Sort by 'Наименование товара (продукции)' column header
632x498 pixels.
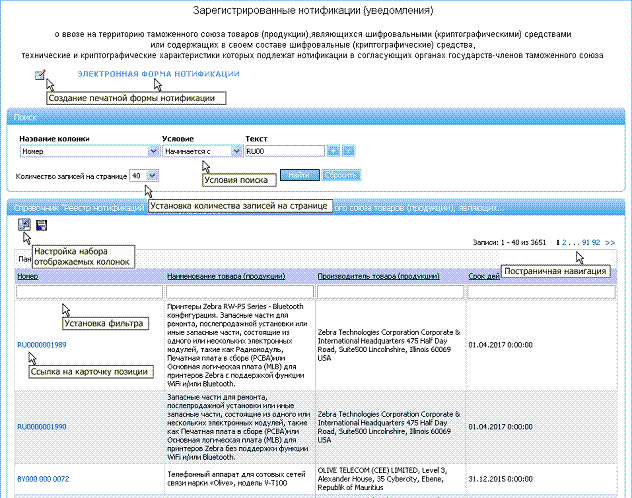226,276
